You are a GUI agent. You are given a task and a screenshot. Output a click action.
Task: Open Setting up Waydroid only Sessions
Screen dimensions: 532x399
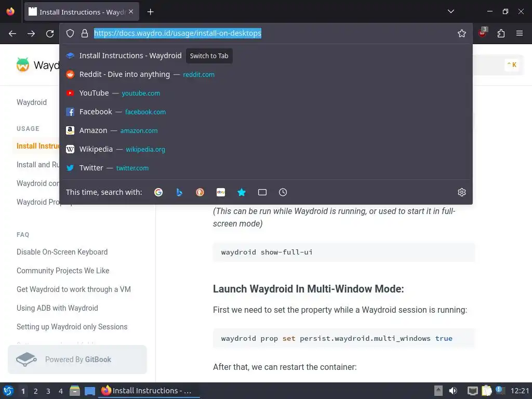(72, 326)
